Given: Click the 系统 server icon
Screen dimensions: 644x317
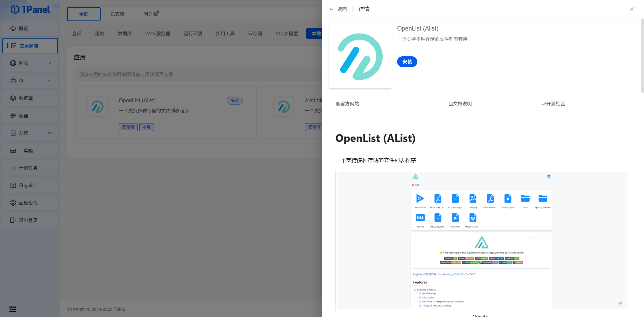Looking at the screenshot, I should [x=13, y=133].
